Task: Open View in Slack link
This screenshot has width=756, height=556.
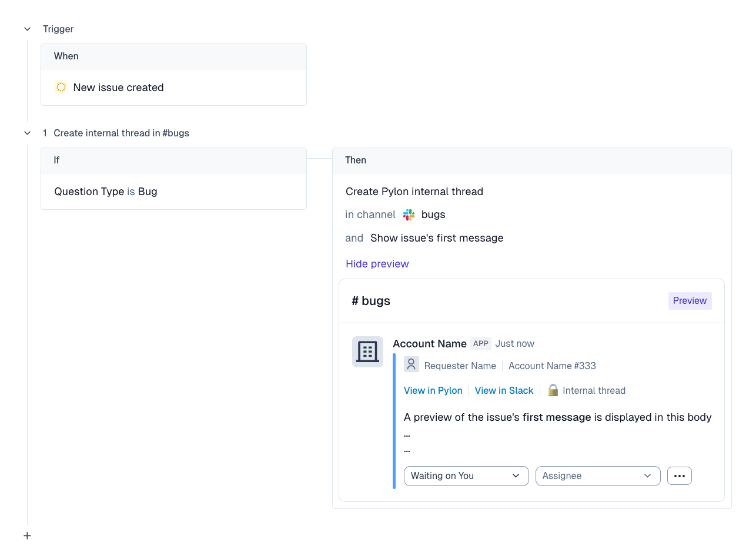Action: coord(504,390)
